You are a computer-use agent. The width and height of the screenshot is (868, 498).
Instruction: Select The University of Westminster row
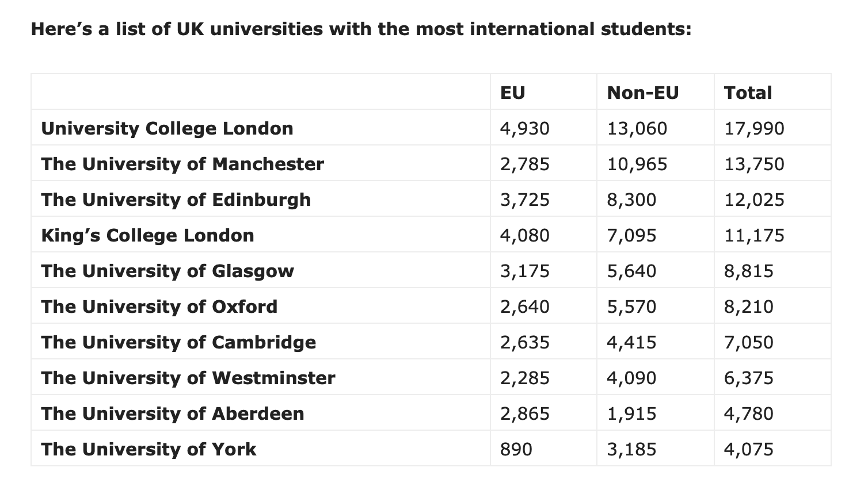tap(431, 378)
